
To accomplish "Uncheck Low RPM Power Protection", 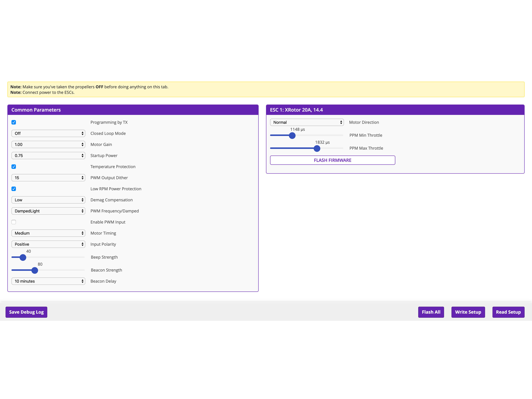I will coord(14,189).
